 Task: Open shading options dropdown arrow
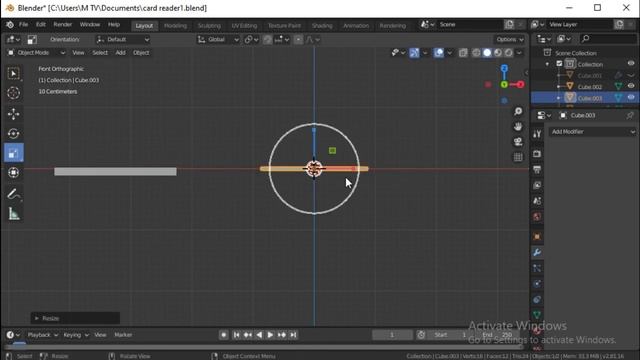tap(519, 53)
